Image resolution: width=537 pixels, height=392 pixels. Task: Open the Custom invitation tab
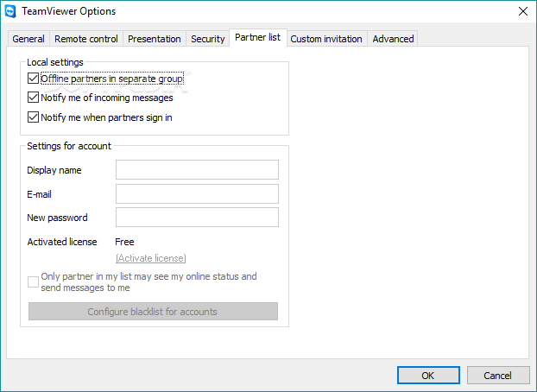[326, 39]
